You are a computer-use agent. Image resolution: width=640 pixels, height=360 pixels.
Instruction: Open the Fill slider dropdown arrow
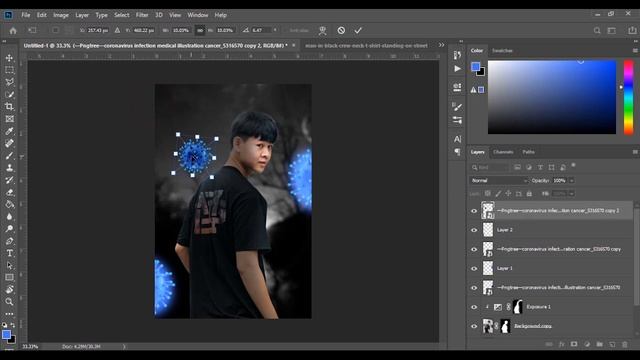click(x=571, y=193)
